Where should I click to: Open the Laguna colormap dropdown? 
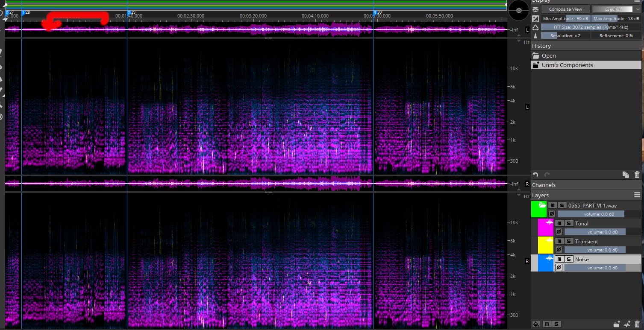point(638,9)
